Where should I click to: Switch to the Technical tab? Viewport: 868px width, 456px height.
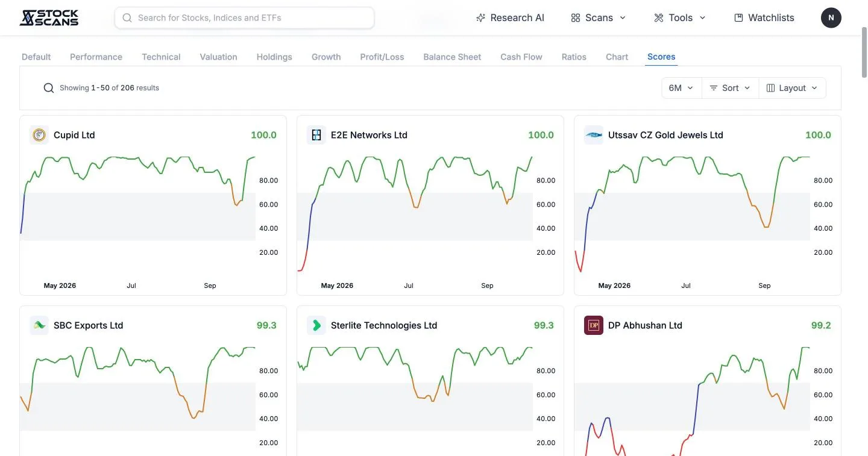pos(161,57)
